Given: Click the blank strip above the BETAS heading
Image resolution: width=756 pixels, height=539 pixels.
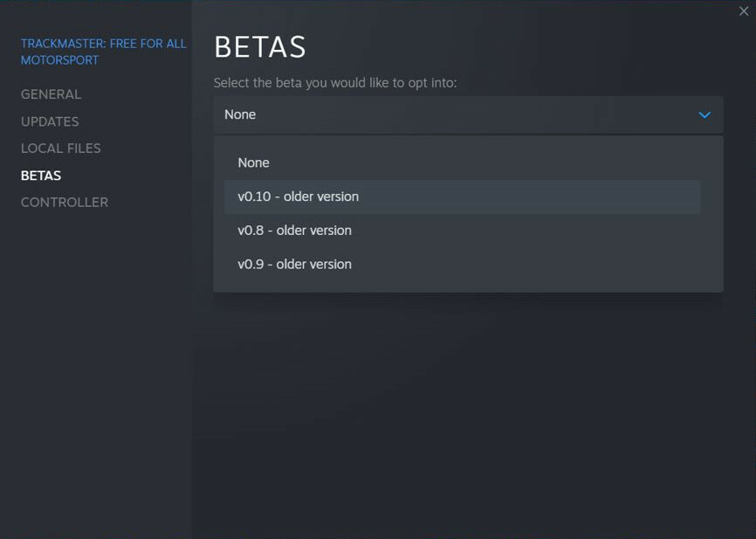Looking at the screenshot, I should [x=471, y=16].
